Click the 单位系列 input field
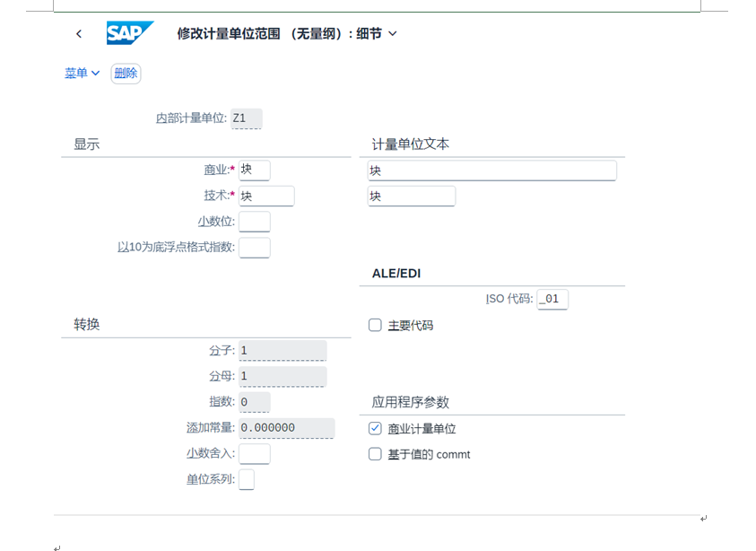This screenshot has width=756, height=551. point(247,479)
